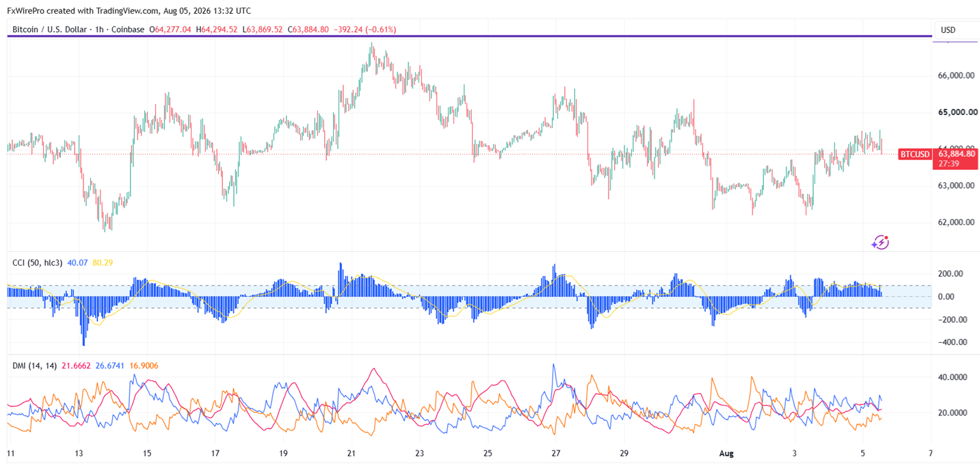The height and width of the screenshot is (473, 980).
Task: Click the Aug label on time axis
Action: pyautogui.click(x=726, y=453)
